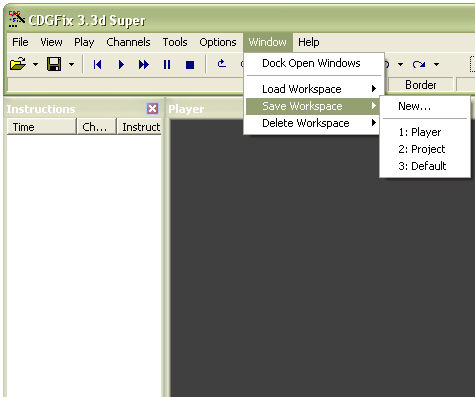The width and height of the screenshot is (475, 397).
Task: Expand the Load Workspace submenu
Action: click(x=313, y=89)
